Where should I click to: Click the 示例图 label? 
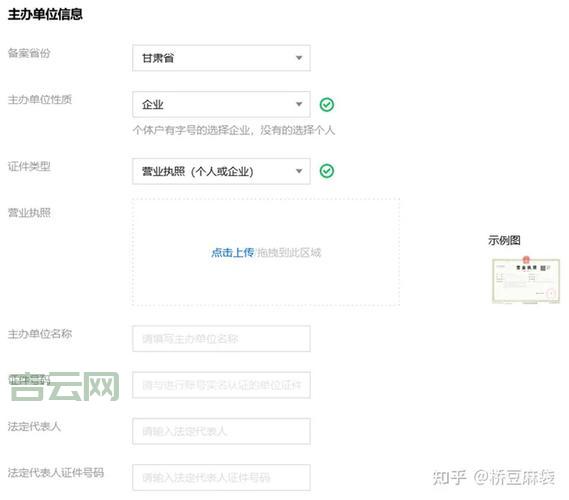pyautogui.click(x=504, y=240)
